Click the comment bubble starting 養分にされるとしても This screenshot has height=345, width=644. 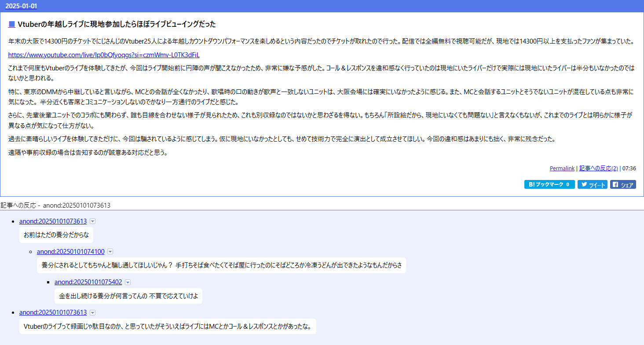(221, 265)
